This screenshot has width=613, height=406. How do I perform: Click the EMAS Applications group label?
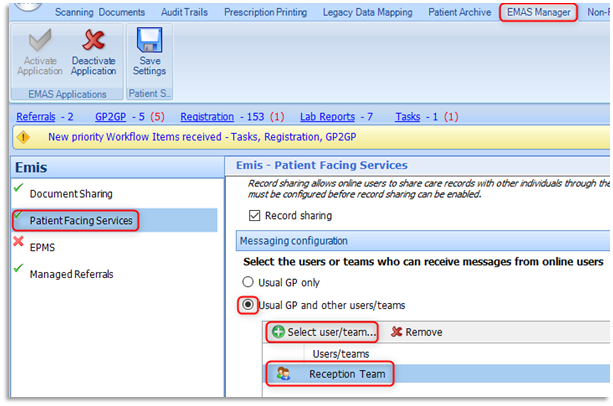pos(67,94)
